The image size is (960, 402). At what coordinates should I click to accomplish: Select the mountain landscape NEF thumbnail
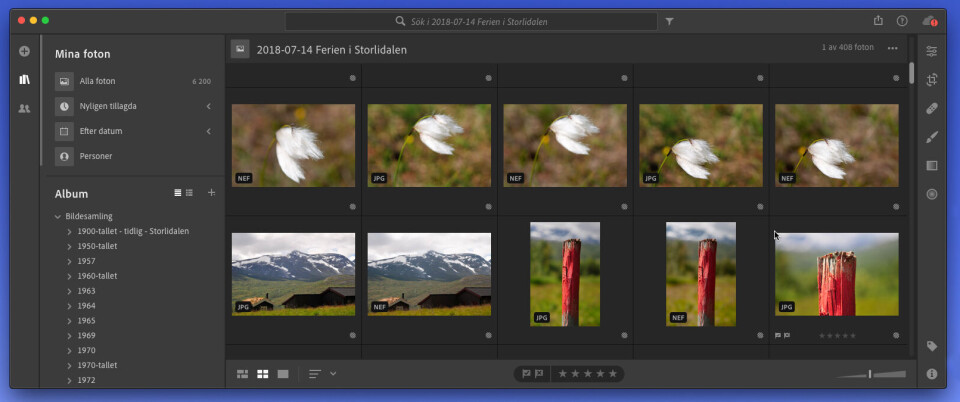tap(429, 274)
